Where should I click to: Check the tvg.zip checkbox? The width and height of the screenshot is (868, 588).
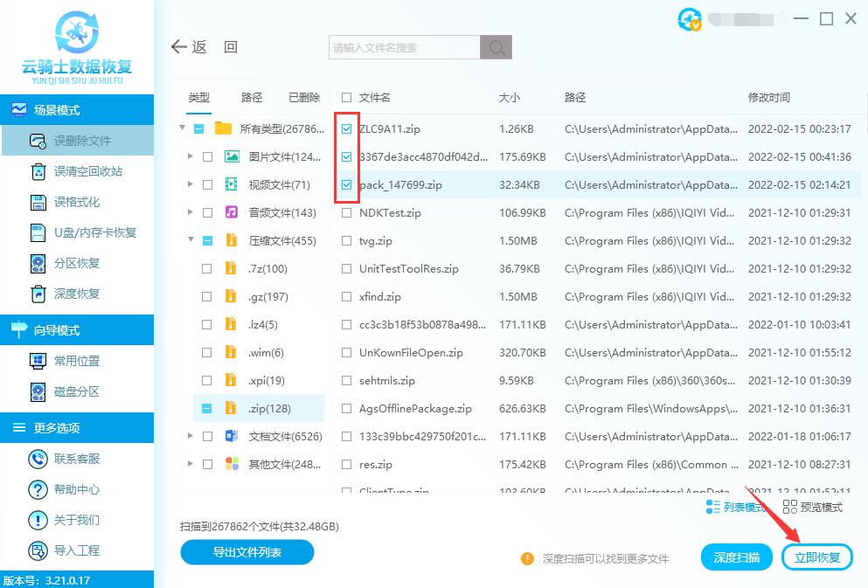point(346,240)
